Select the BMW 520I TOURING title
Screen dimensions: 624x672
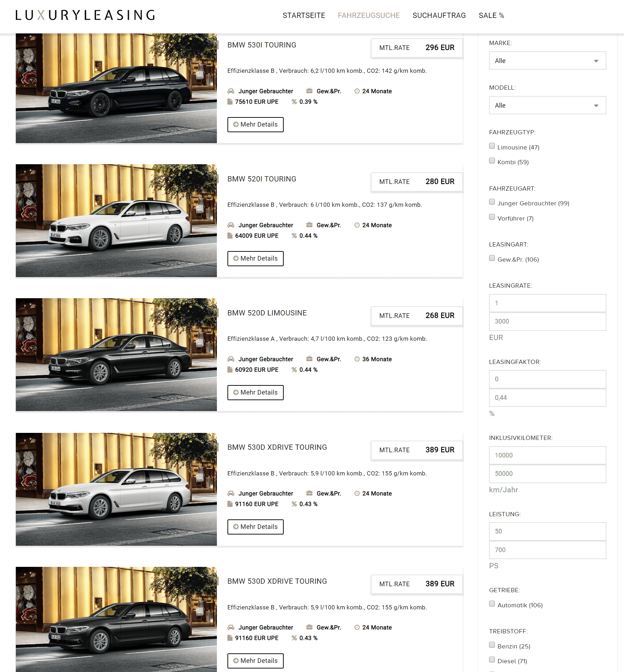pos(262,179)
